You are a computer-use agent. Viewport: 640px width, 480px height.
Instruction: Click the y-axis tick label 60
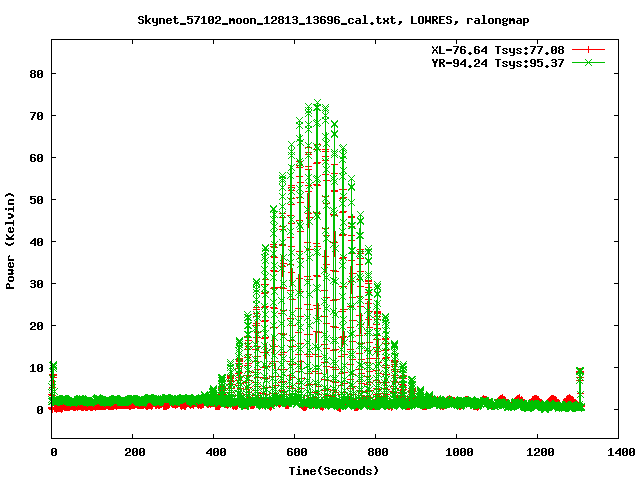pos(37,158)
